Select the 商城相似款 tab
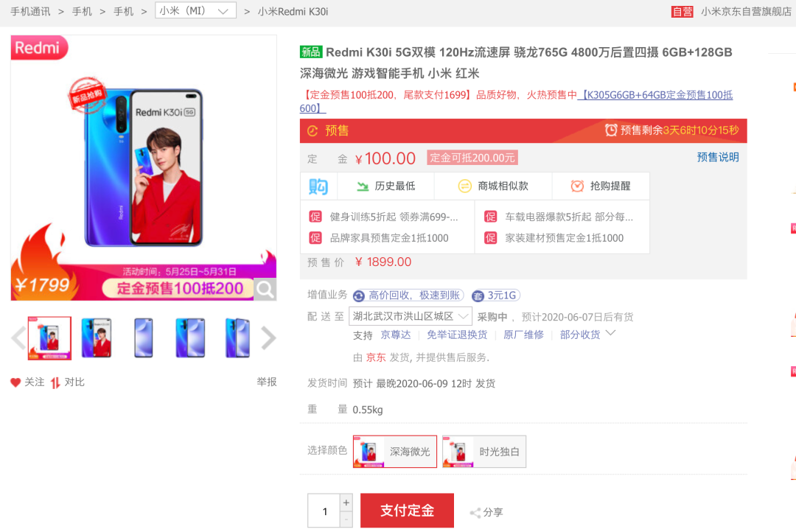The image size is (796, 532). 493,186
